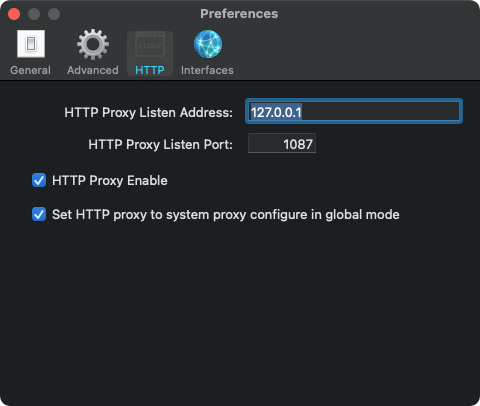480x406 pixels.
Task: Close the Preferences window with red button
Action: click(x=14, y=14)
